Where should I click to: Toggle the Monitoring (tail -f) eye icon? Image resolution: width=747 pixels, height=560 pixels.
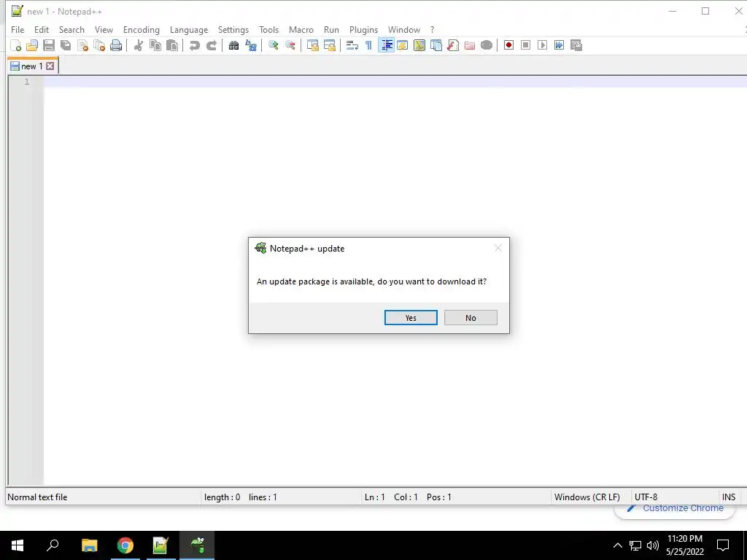pyautogui.click(x=487, y=46)
